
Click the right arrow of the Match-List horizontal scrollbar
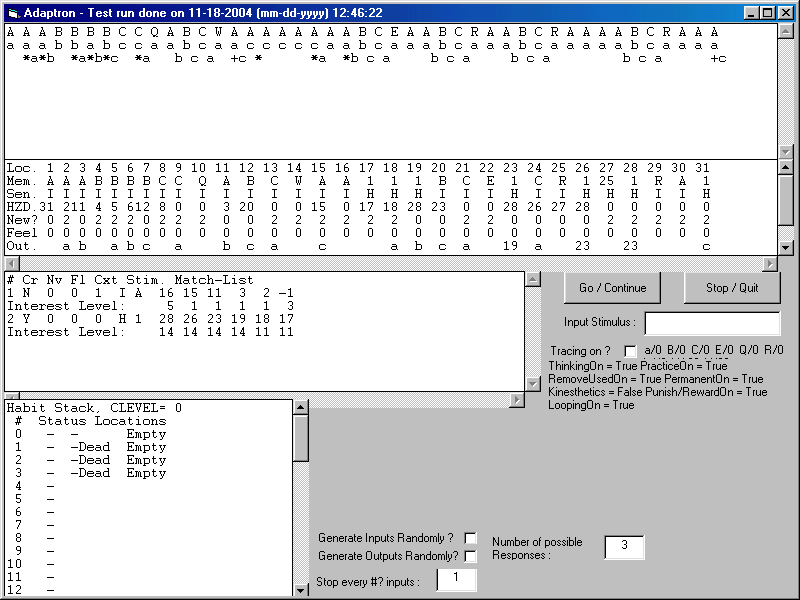pos(517,400)
